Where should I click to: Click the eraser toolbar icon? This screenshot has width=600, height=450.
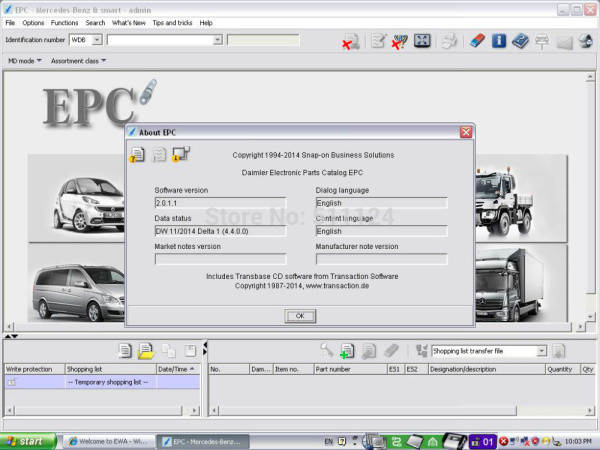pyautogui.click(x=477, y=41)
